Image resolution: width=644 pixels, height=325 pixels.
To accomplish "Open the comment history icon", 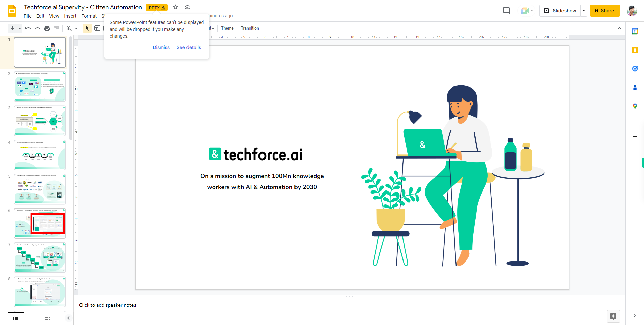I will pyautogui.click(x=506, y=11).
